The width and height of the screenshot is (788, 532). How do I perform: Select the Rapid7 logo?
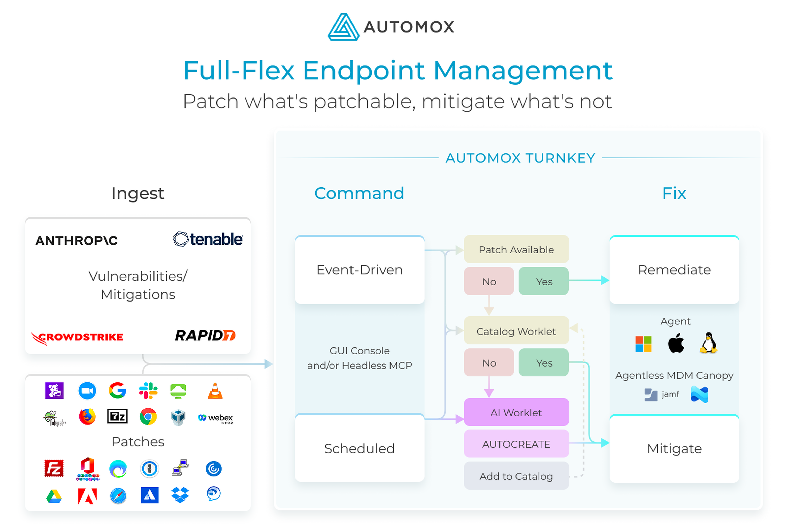point(205,336)
